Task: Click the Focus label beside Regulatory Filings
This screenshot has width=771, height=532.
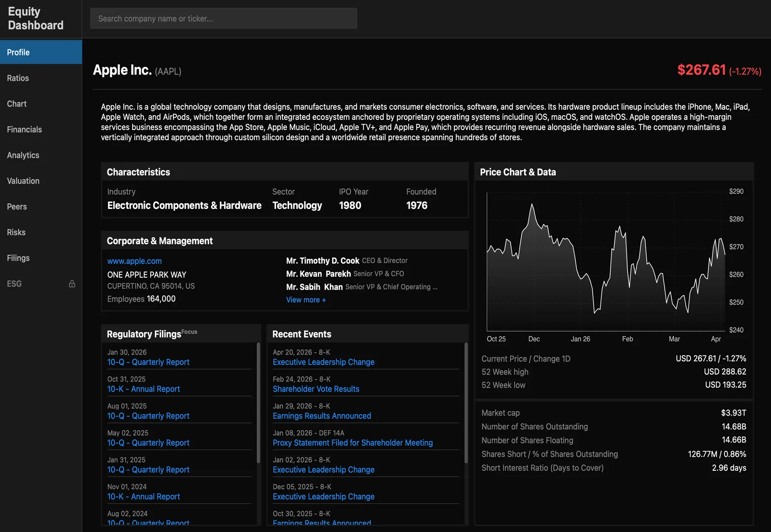Action: tap(189, 332)
